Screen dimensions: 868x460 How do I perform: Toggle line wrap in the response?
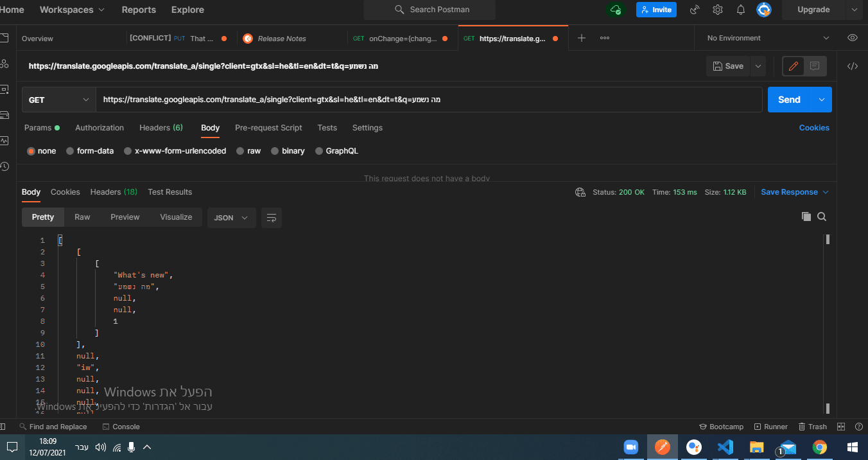pyautogui.click(x=271, y=217)
